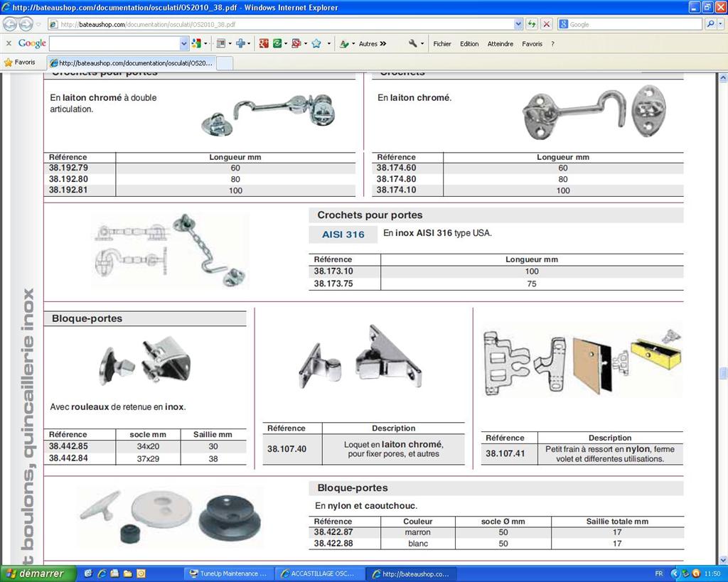Open the Favoris menu
The image size is (728, 582).
[x=532, y=43]
